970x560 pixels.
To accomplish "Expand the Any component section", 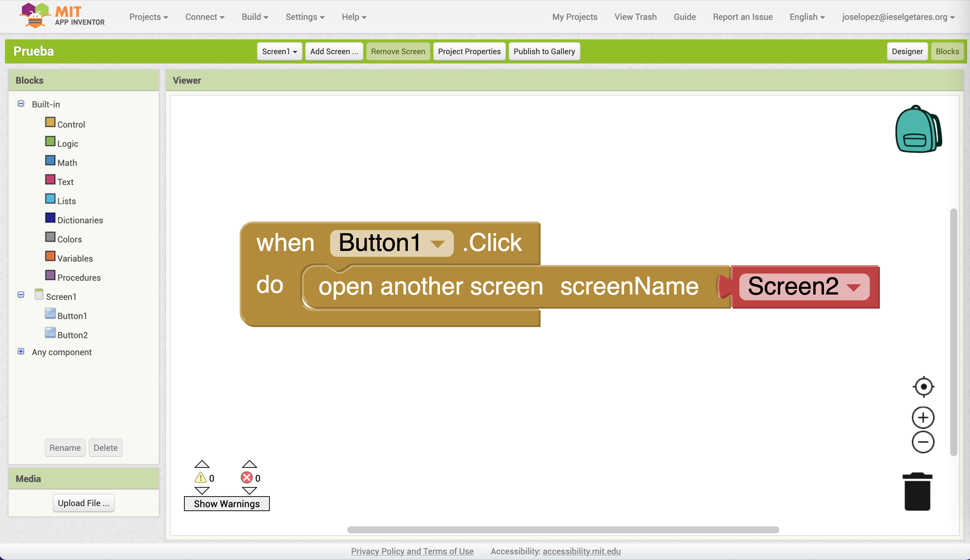I will pos(21,352).
